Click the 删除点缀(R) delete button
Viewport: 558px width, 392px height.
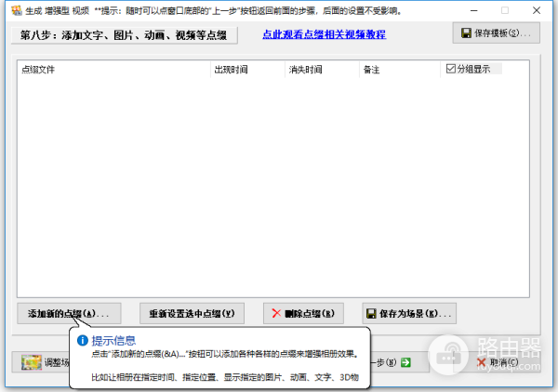(303, 313)
